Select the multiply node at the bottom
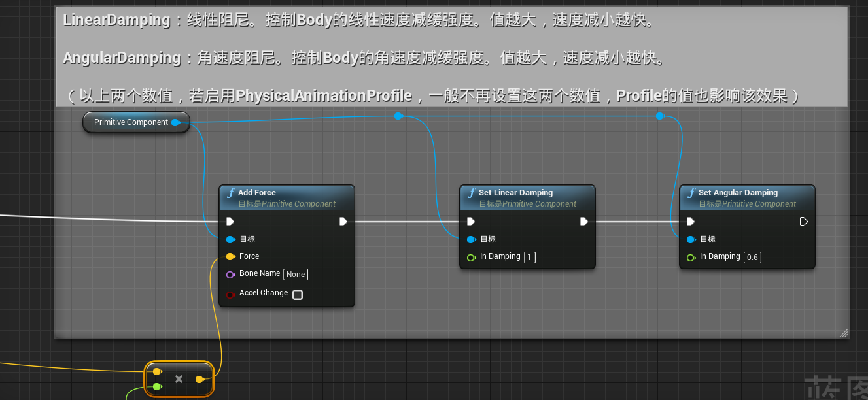 pos(179,378)
